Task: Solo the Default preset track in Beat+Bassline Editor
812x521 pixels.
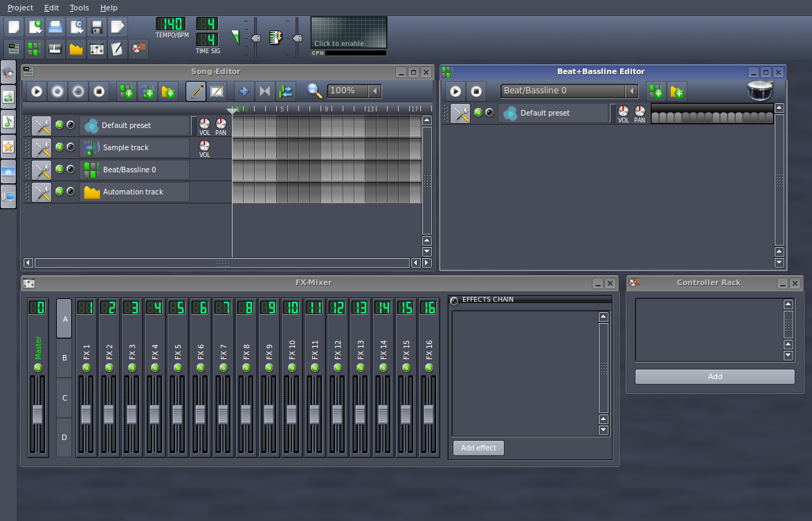Action: 489,113
